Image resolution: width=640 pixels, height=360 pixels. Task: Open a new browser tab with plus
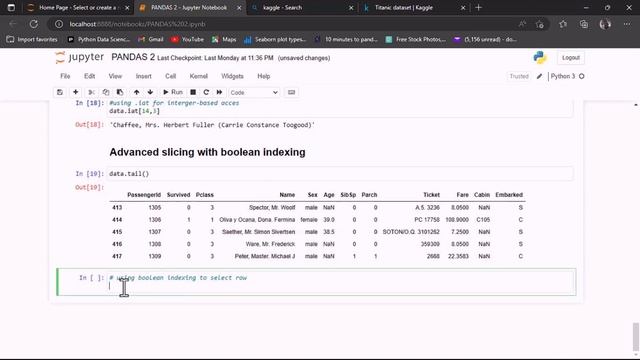pos(478,7)
